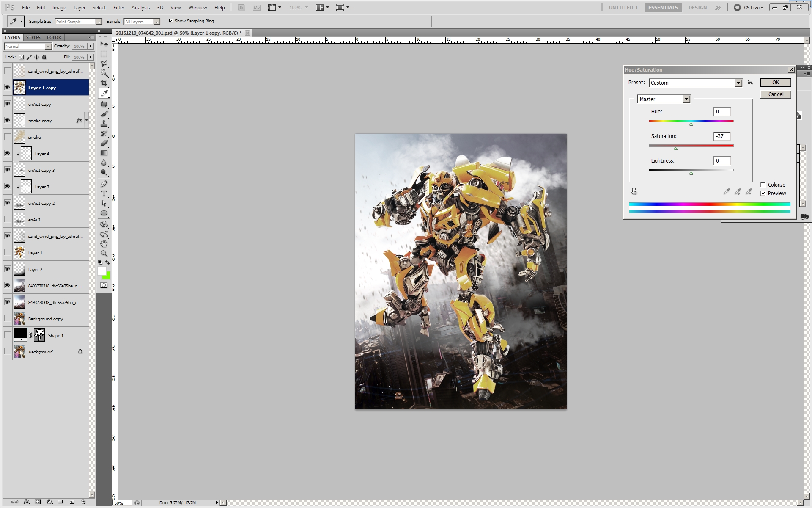The image size is (812, 508).
Task: Select the Quick Selection tool
Action: [x=104, y=73]
